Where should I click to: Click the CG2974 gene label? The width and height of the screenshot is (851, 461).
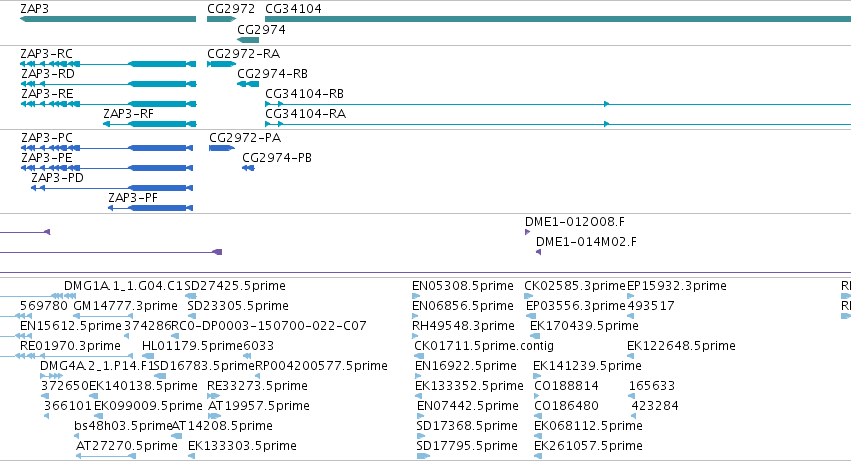click(261, 29)
